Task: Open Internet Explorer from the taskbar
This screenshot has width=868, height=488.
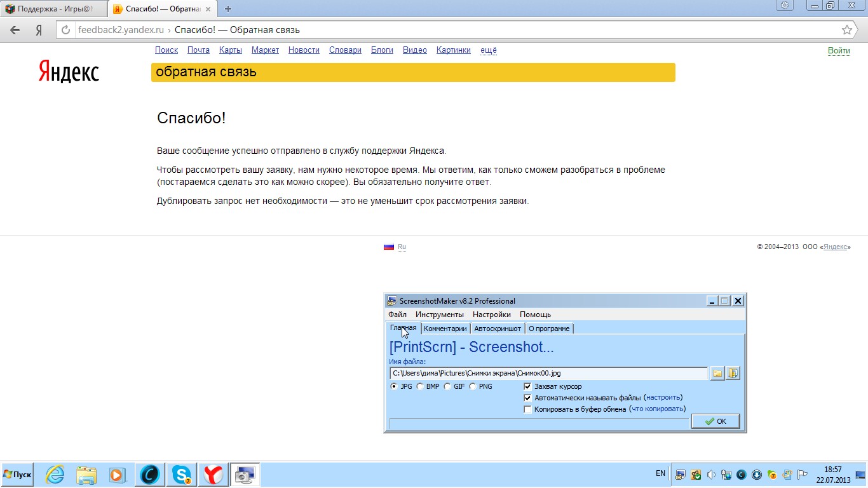Action: [x=55, y=475]
